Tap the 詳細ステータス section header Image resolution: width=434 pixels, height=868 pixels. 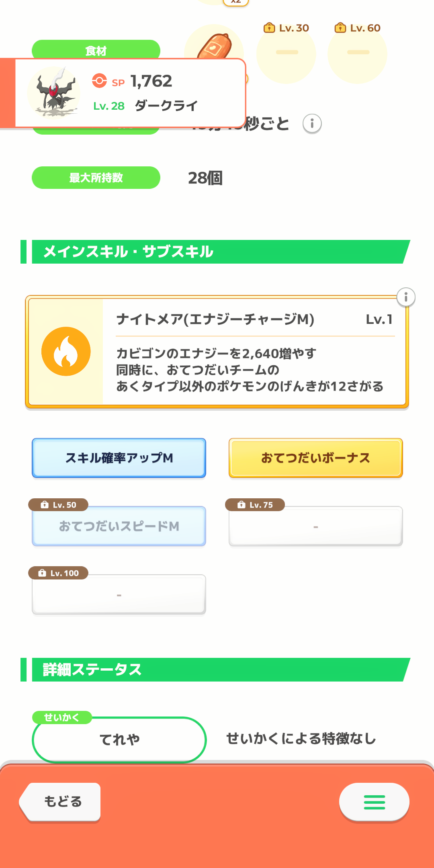click(215, 670)
